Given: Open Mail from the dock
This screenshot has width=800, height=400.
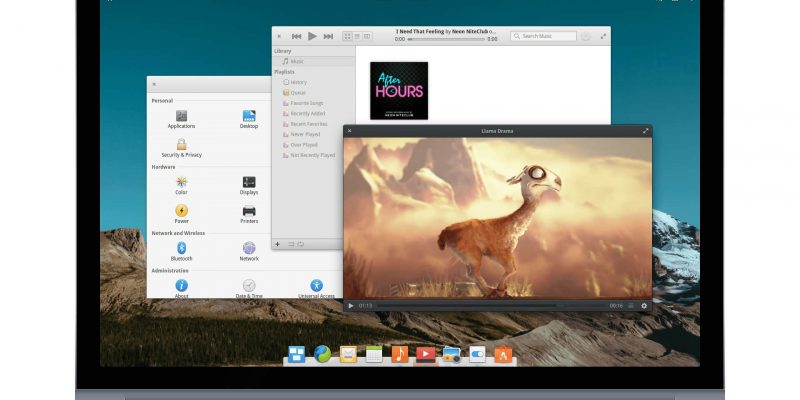Looking at the screenshot, I should point(348,354).
